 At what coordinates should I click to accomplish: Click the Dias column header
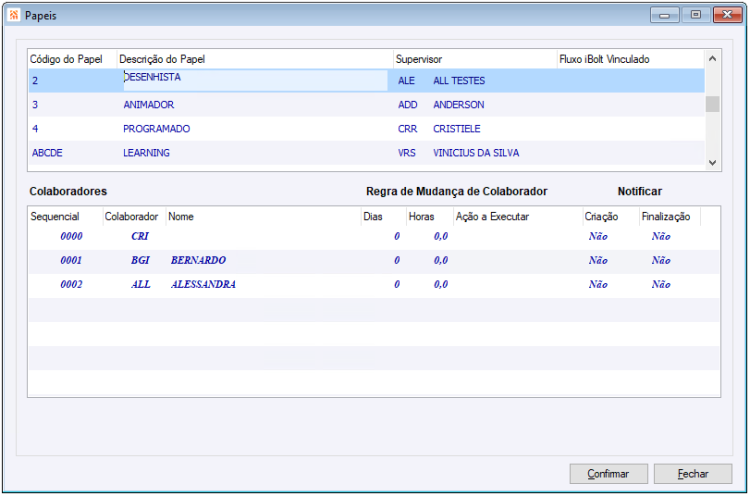tap(383, 217)
